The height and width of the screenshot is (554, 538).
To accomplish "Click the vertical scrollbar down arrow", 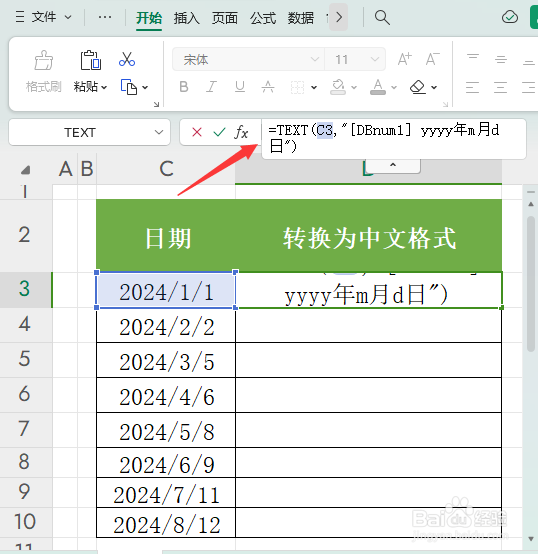I will tap(531, 539).
